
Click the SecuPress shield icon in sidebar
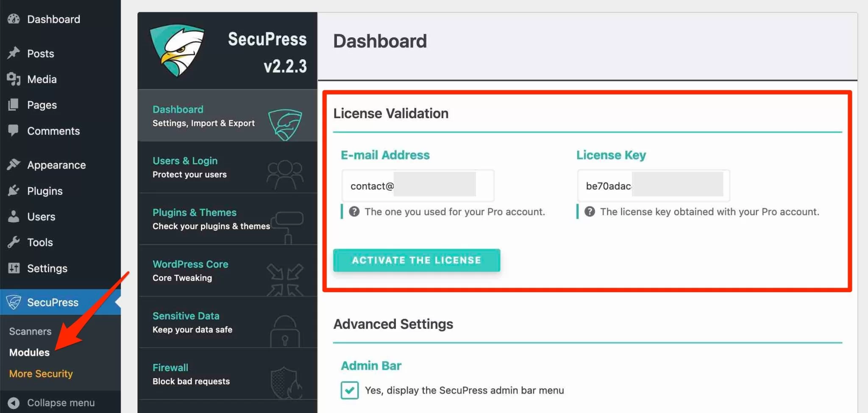pyautogui.click(x=14, y=302)
